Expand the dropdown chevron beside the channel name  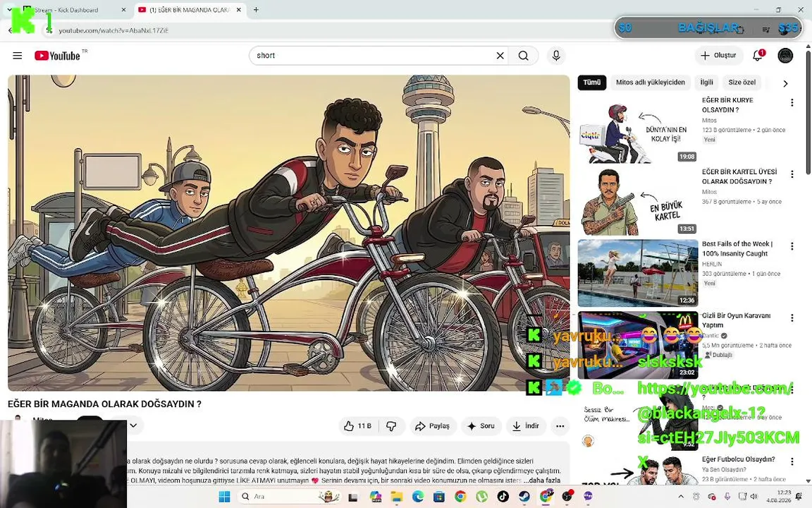(134, 425)
